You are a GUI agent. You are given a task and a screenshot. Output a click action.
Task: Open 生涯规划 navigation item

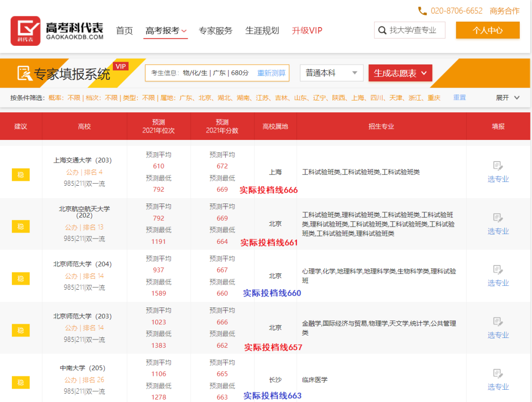(262, 31)
